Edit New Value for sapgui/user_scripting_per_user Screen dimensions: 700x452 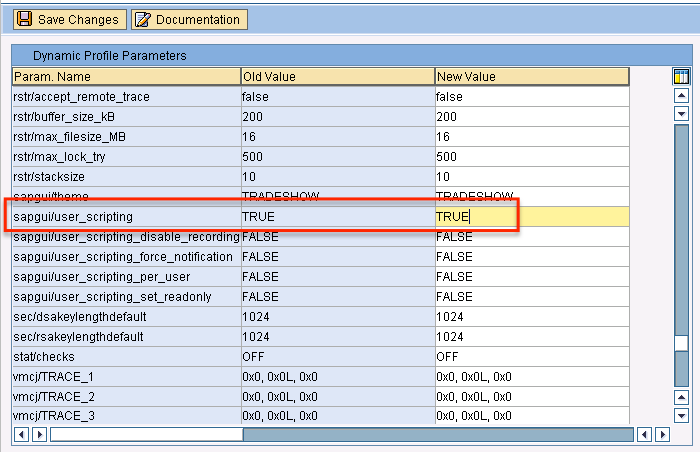coord(530,277)
